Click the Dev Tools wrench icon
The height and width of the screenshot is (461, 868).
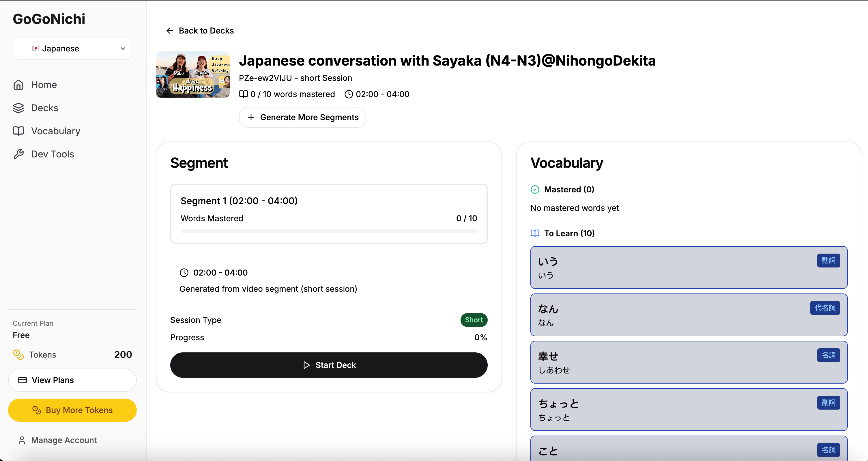point(18,154)
